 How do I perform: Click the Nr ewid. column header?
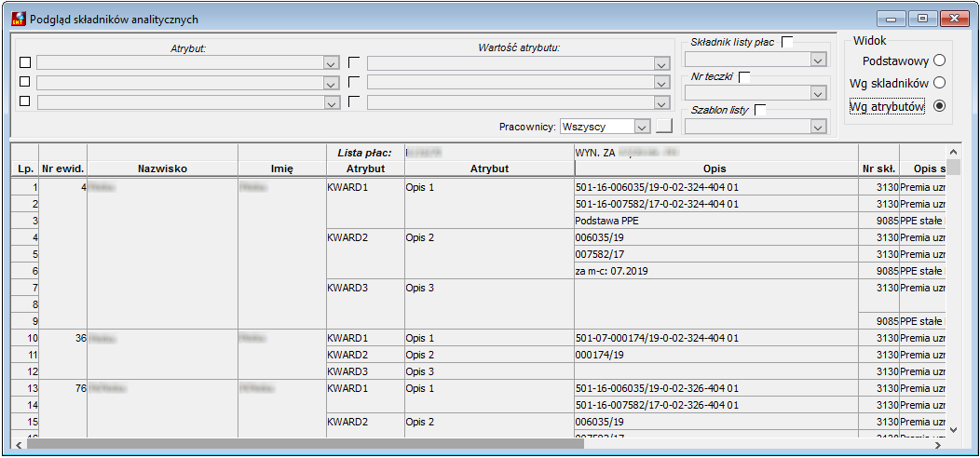point(63,168)
